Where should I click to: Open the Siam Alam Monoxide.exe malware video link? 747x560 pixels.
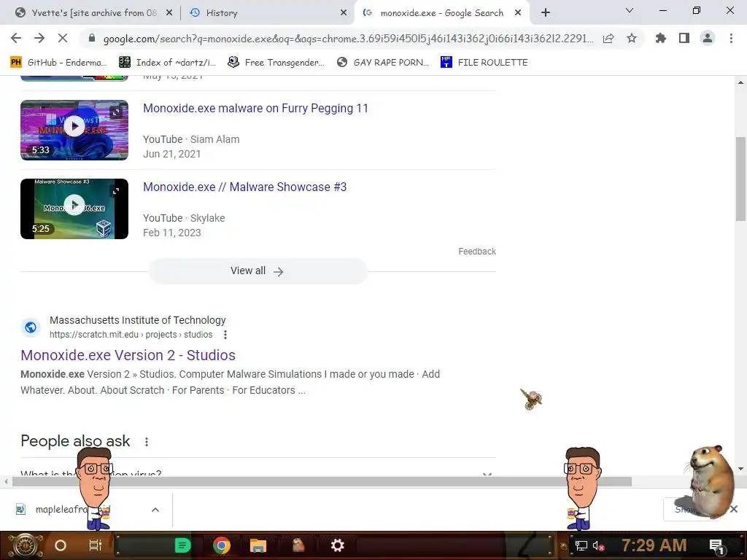pyautogui.click(x=256, y=109)
